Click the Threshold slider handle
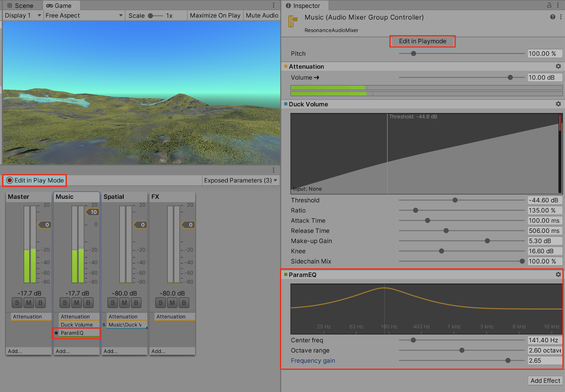This screenshot has height=392, width=565. coord(455,200)
